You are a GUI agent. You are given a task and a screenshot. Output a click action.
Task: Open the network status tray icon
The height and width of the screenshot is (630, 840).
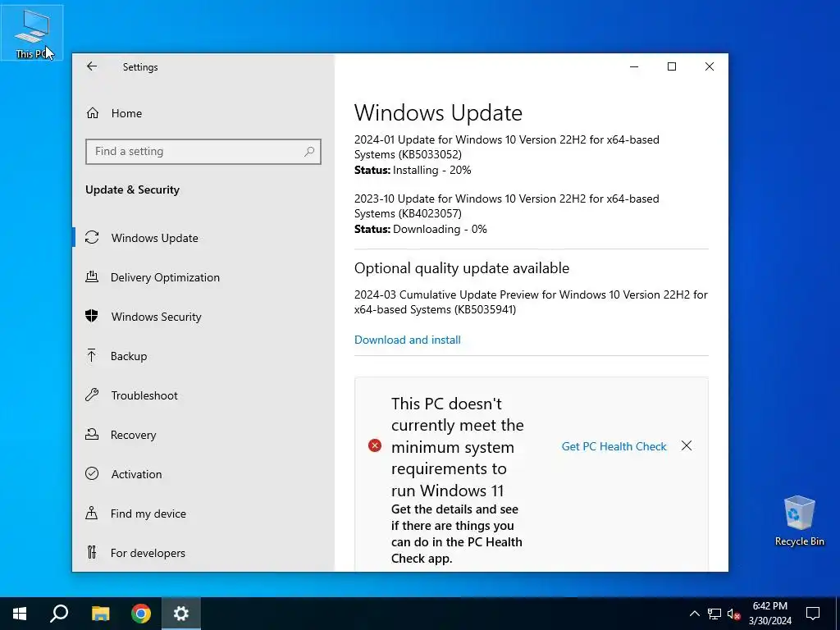714,614
